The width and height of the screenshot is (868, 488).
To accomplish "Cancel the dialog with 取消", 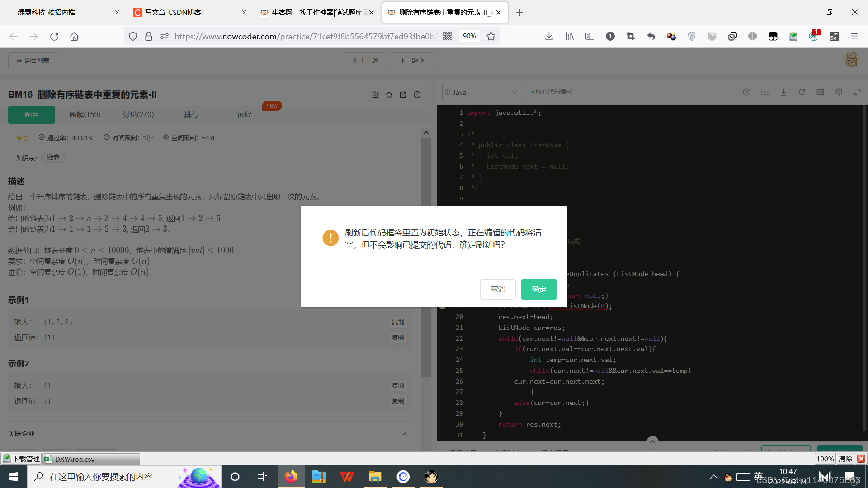I will coord(498,289).
